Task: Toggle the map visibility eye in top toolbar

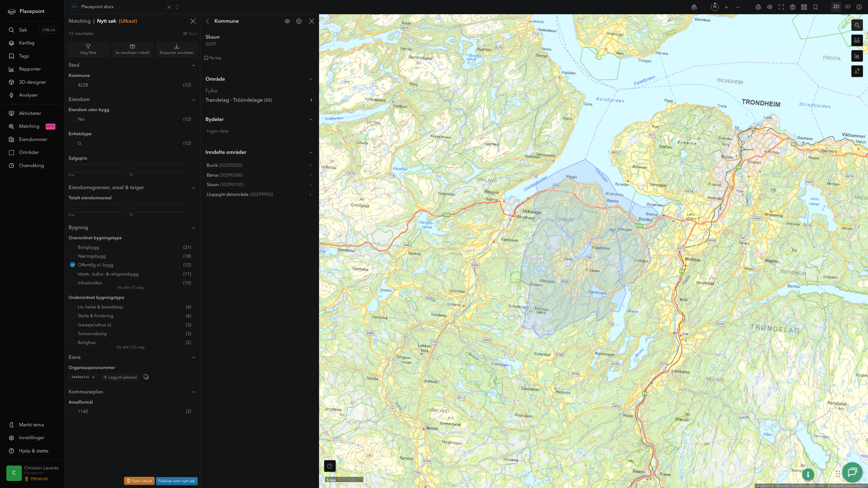Action: click(x=770, y=7)
